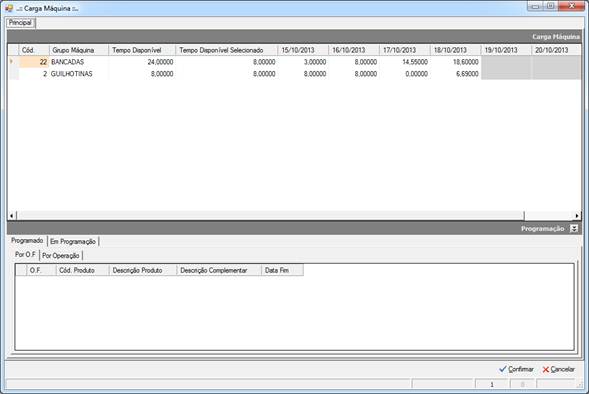Switch to the Programado tab
Screen dimensions: 589x394
[x=27, y=240]
